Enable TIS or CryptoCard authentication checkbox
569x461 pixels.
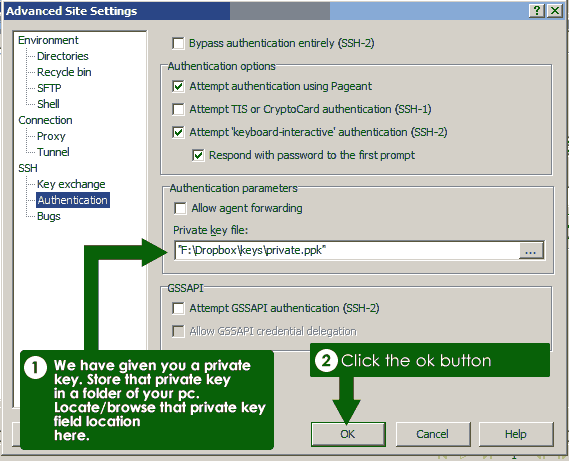point(178,109)
